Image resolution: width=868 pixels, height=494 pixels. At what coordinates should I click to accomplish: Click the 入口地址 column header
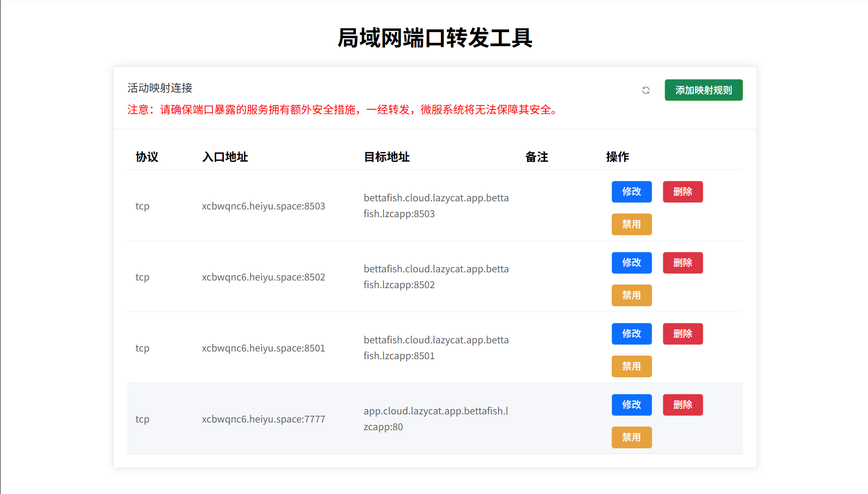coord(225,157)
